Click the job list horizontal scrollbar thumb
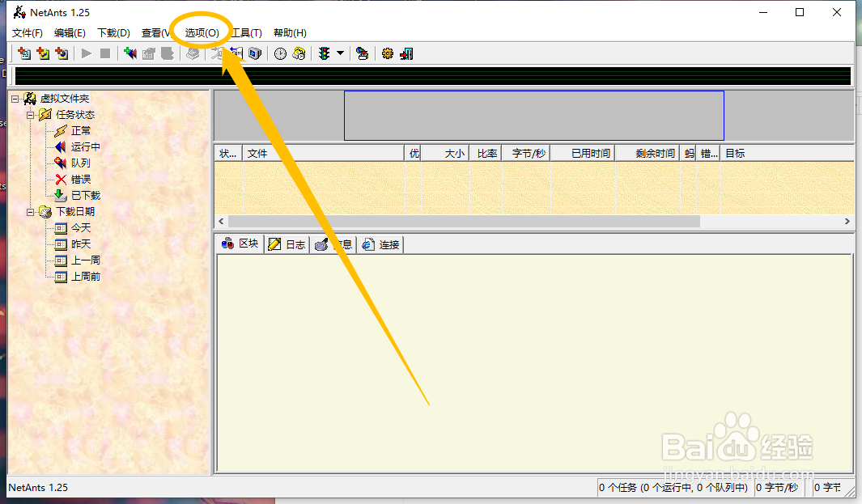 (464, 221)
